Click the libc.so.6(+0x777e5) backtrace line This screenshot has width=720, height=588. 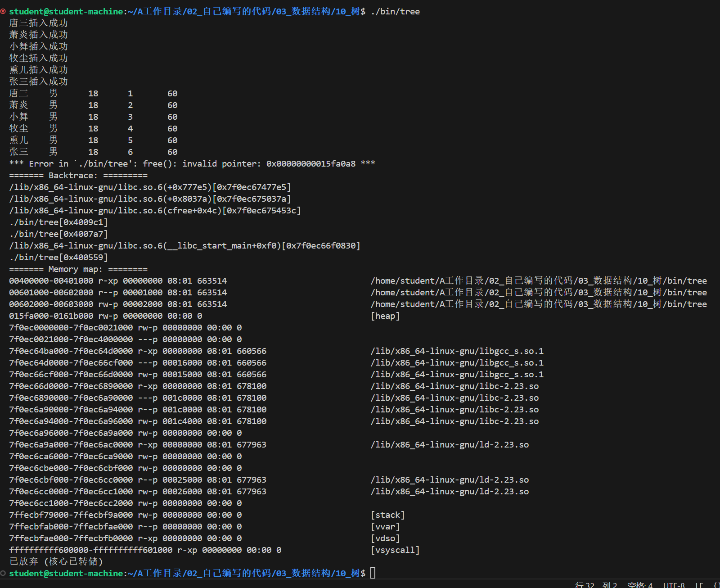(x=150, y=187)
